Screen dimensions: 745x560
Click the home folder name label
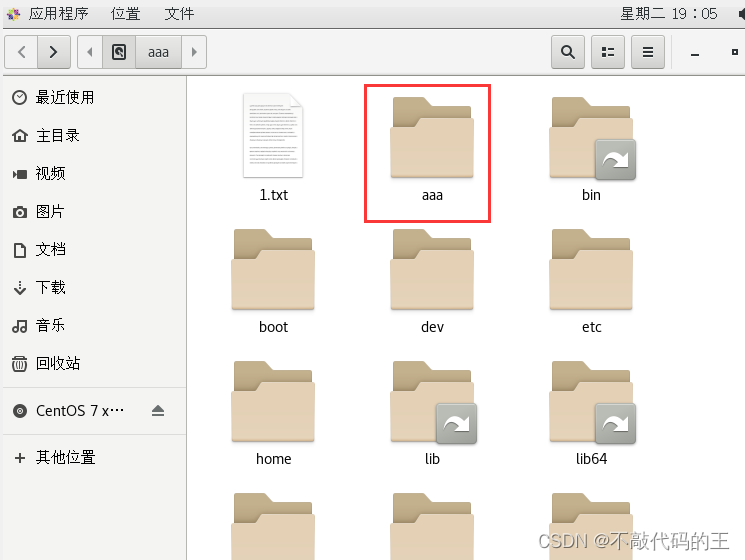pyautogui.click(x=273, y=459)
